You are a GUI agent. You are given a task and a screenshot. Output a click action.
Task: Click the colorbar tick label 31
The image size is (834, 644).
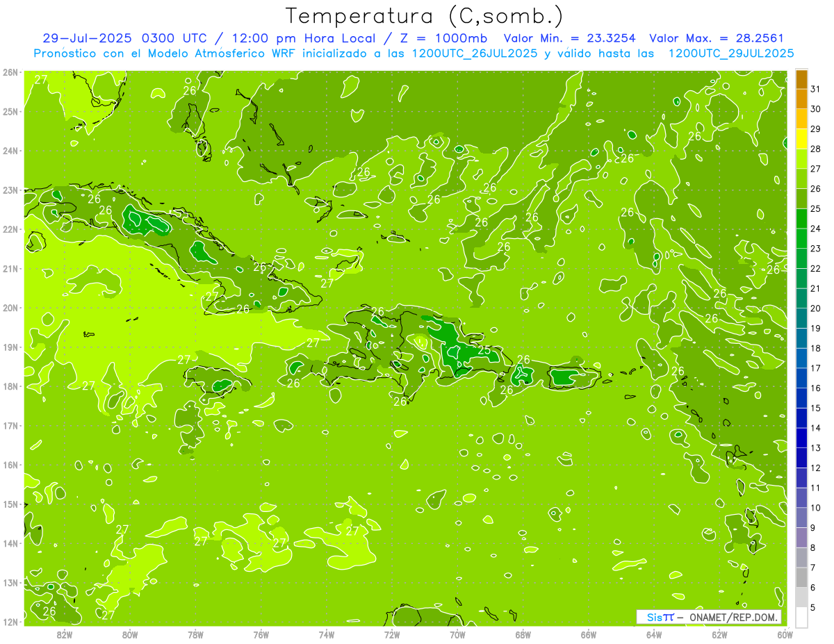tap(815, 89)
